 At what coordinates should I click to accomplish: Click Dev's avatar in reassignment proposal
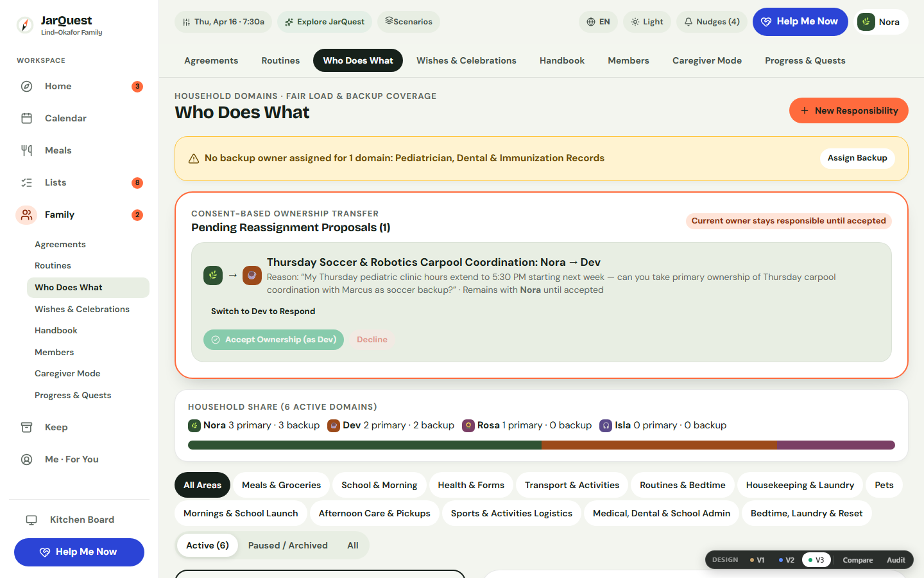pos(252,275)
